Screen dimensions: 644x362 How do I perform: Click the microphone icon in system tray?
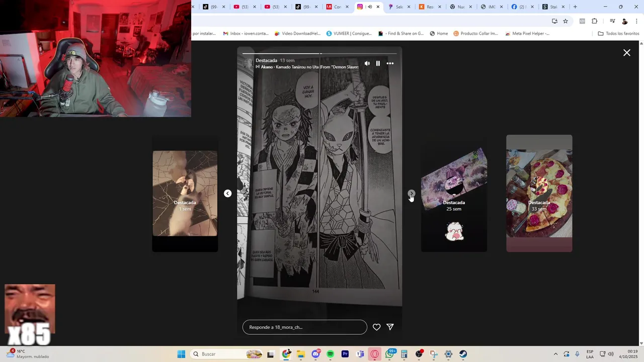[577, 354]
